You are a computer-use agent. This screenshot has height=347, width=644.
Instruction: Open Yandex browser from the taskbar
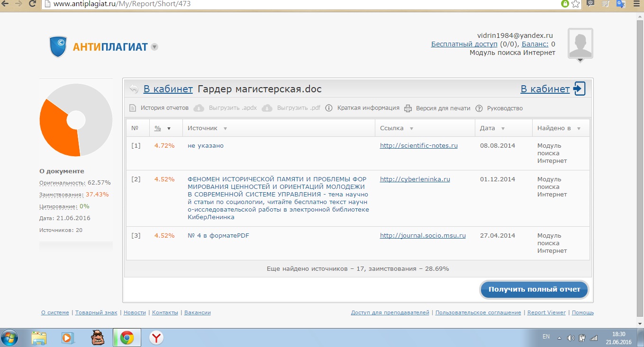156,338
